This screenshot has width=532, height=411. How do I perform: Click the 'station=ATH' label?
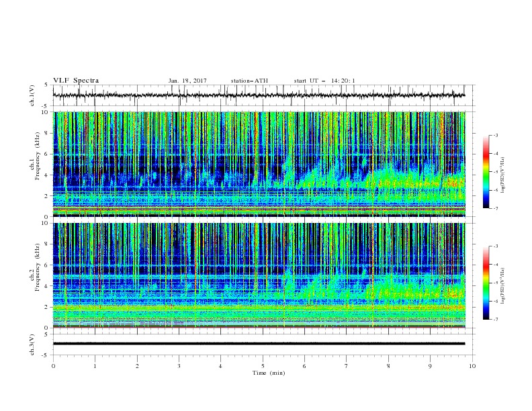(249, 81)
